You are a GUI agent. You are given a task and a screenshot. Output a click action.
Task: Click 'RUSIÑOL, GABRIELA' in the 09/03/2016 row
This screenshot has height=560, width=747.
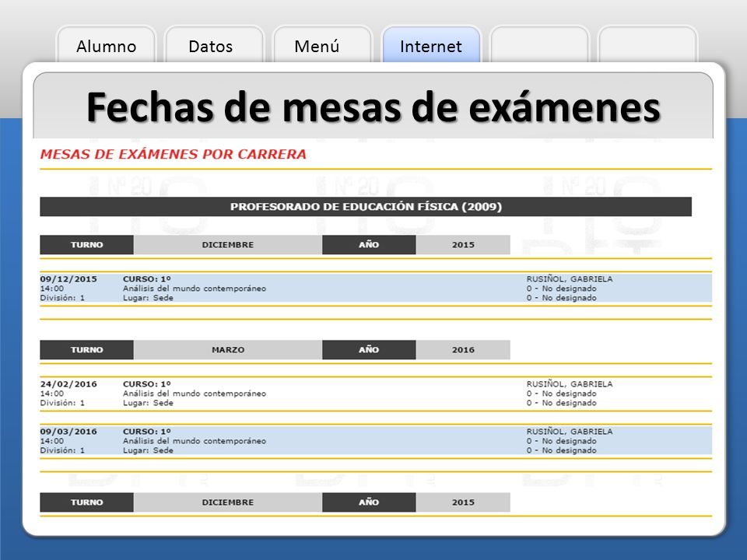(x=570, y=432)
